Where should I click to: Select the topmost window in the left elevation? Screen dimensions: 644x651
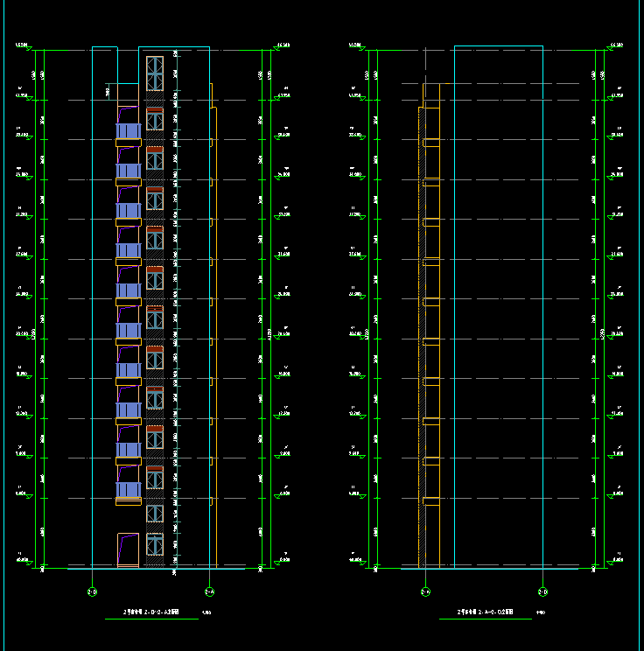[155, 73]
